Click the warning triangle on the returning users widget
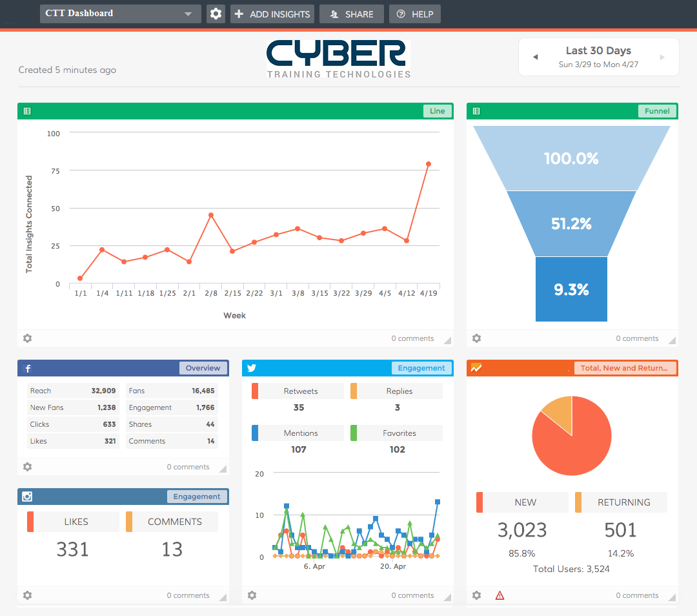697x616 pixels. pos(500,595)
